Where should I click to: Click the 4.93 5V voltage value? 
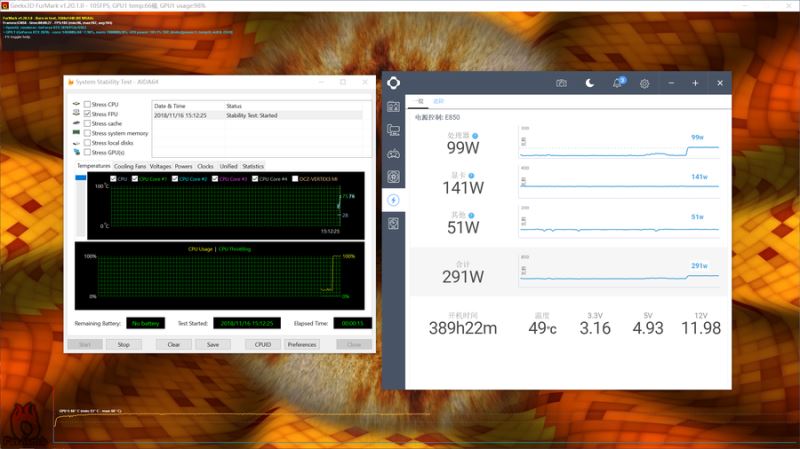648,328
